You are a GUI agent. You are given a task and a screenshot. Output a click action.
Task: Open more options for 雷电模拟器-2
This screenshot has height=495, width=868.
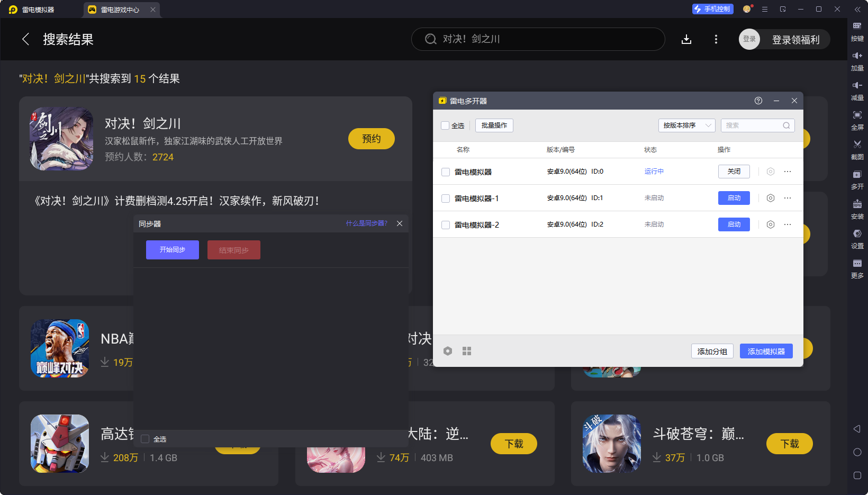point(788,224)
